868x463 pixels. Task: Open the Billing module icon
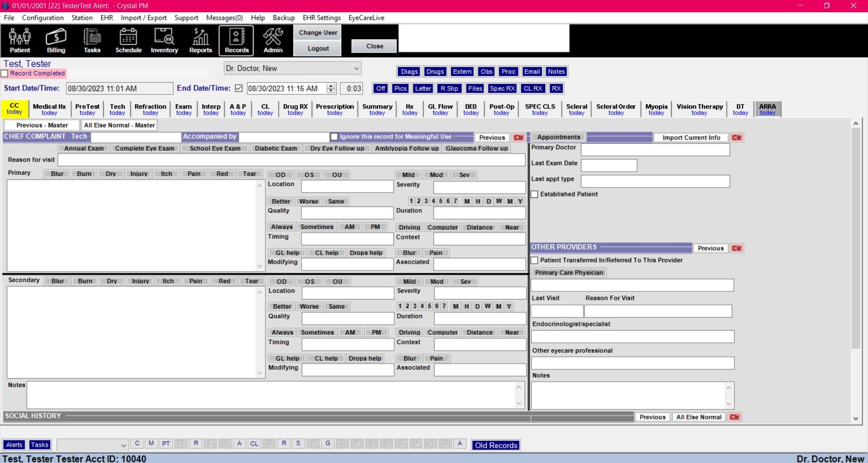point(56,41)
